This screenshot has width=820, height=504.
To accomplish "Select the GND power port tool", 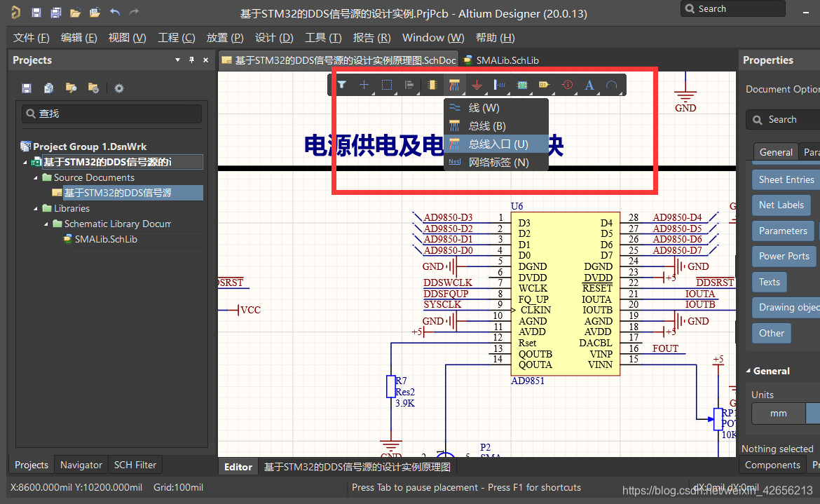I will click(x=477, y=85).
